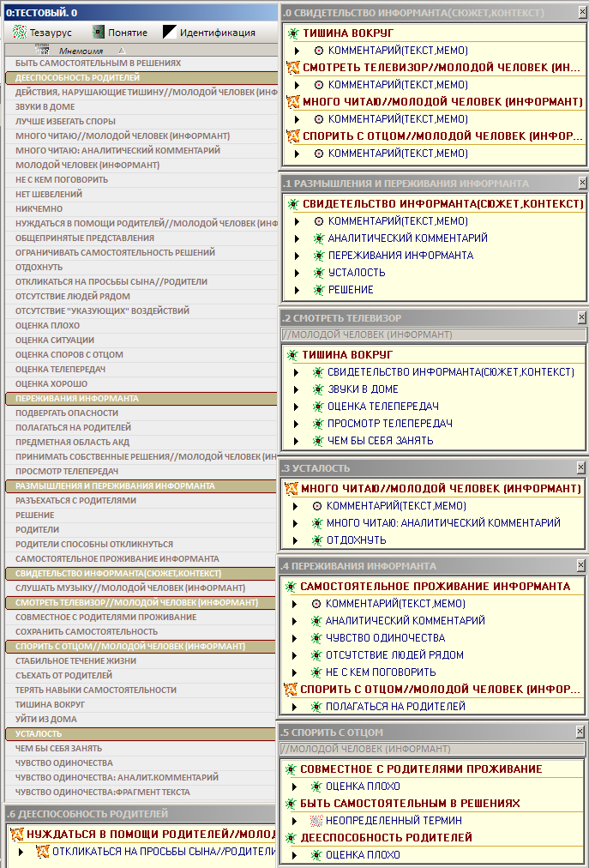The image size is (589, 868).
Task: Open the Понятие toolbar item
Action: tap(119, 33)
